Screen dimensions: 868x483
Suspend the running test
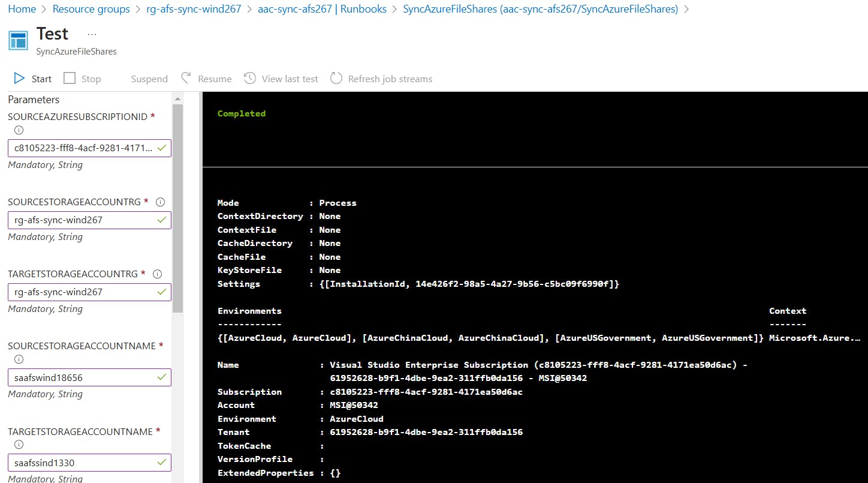pyautogui.click(x=149, y=78)
